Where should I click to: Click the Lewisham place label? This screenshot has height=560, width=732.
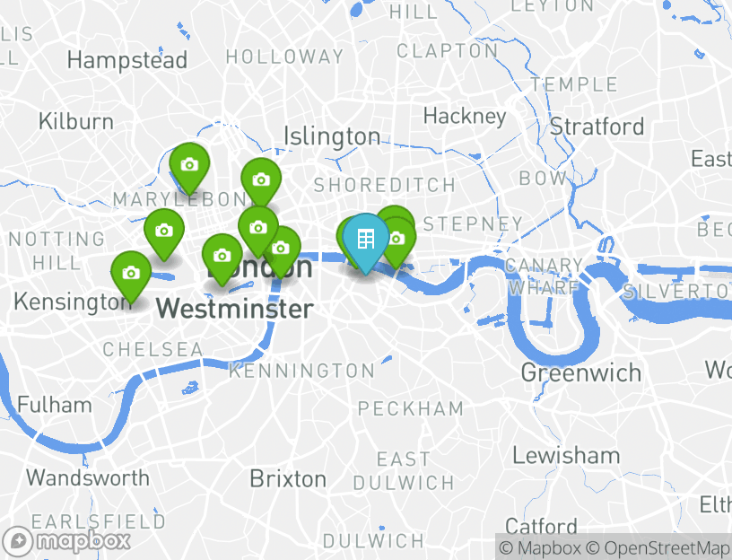click(566, 455)
